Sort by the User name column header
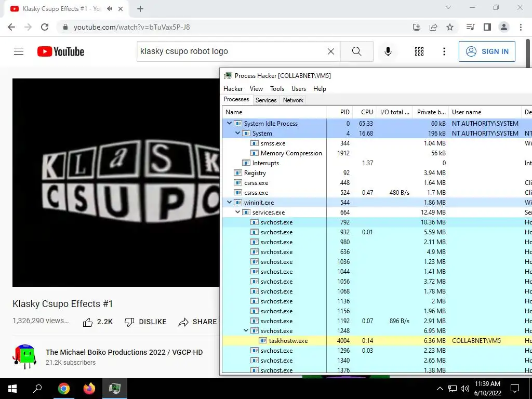This screenshot has width=532, height=399. click(x=485, y=112)
